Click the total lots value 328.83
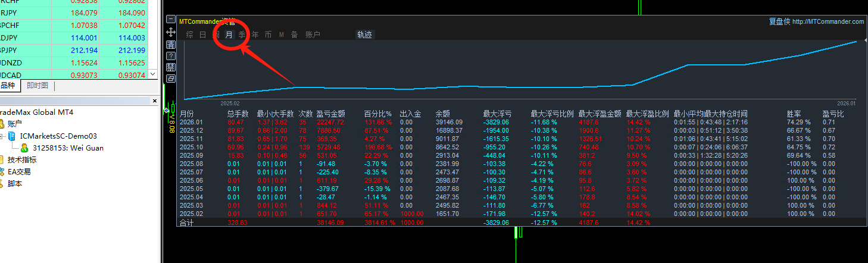 [238, 222]
